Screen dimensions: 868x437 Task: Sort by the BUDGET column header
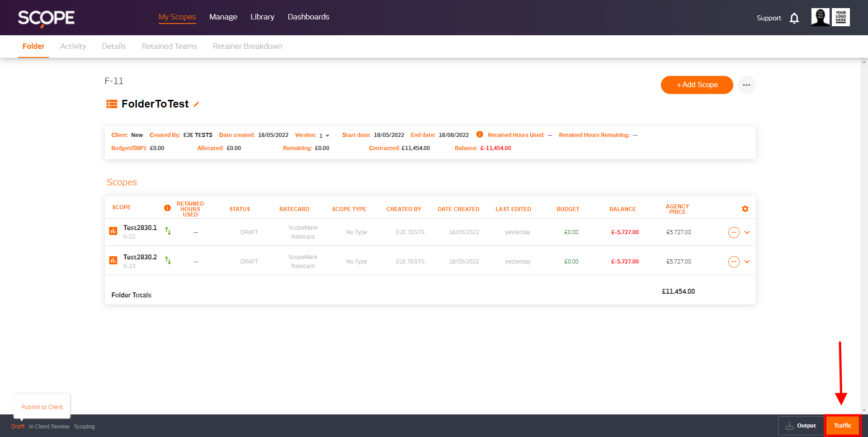(x=568, y=209)
